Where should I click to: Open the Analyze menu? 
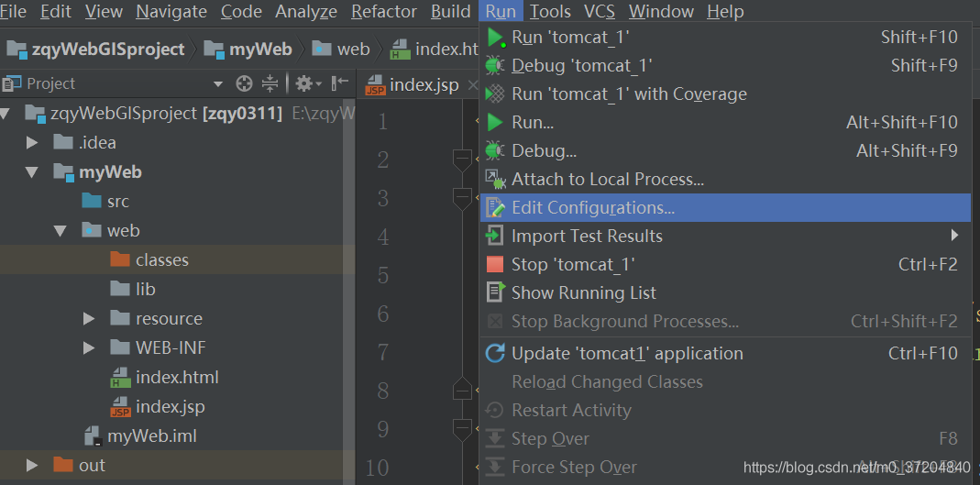(306, 11)
